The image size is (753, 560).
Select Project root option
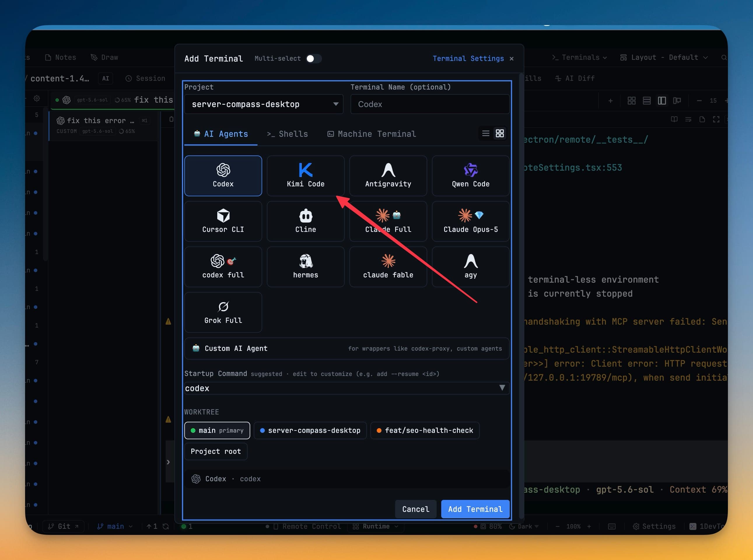click(216, 451)
